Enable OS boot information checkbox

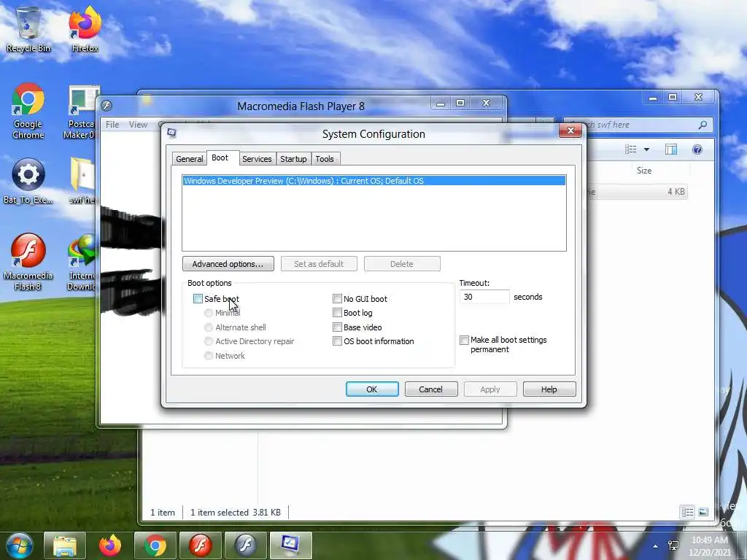(x=337, y=341)
